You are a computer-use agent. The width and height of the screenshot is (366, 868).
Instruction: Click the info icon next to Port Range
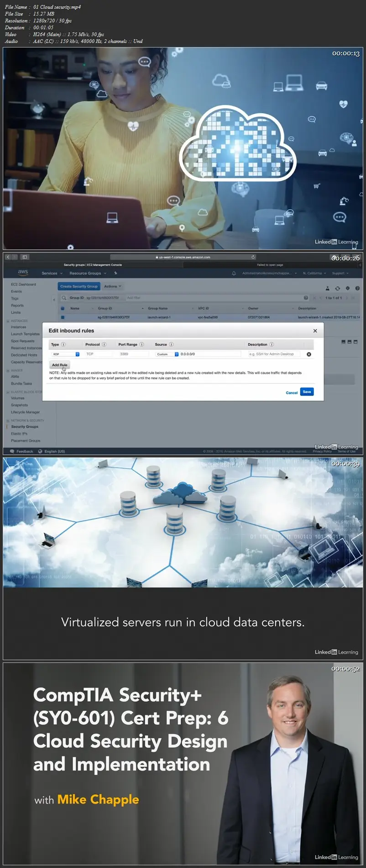141,344
